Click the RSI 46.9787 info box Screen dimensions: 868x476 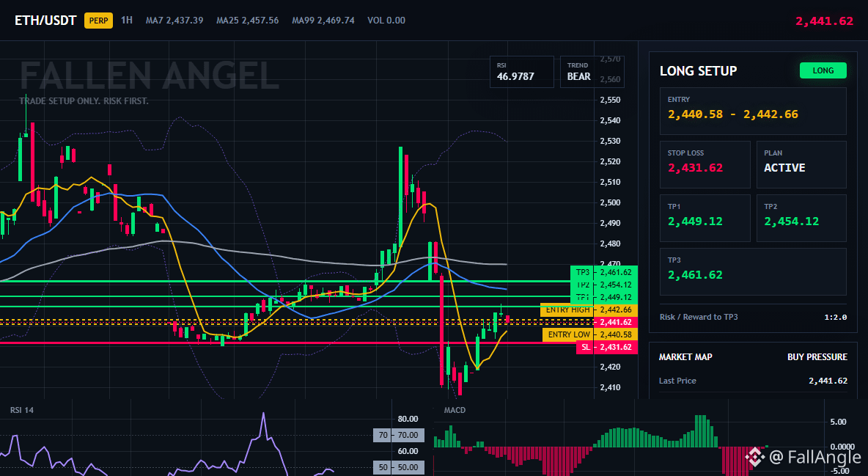click(x=521, y=71)
